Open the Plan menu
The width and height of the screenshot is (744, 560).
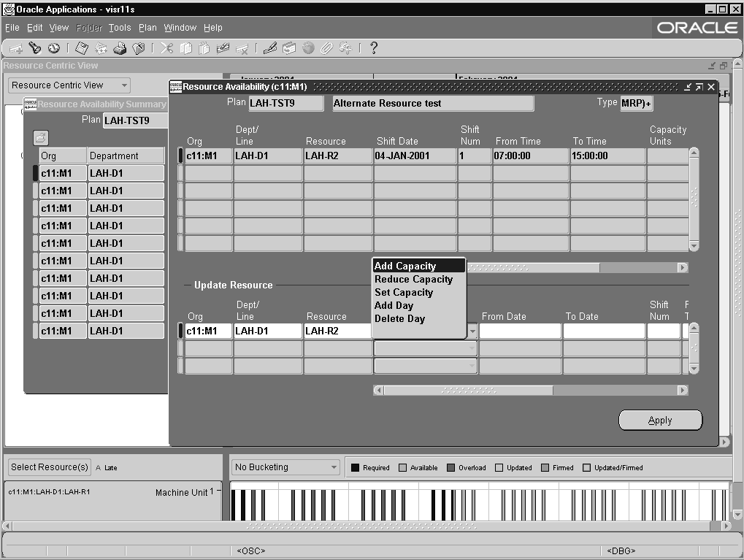147,28
